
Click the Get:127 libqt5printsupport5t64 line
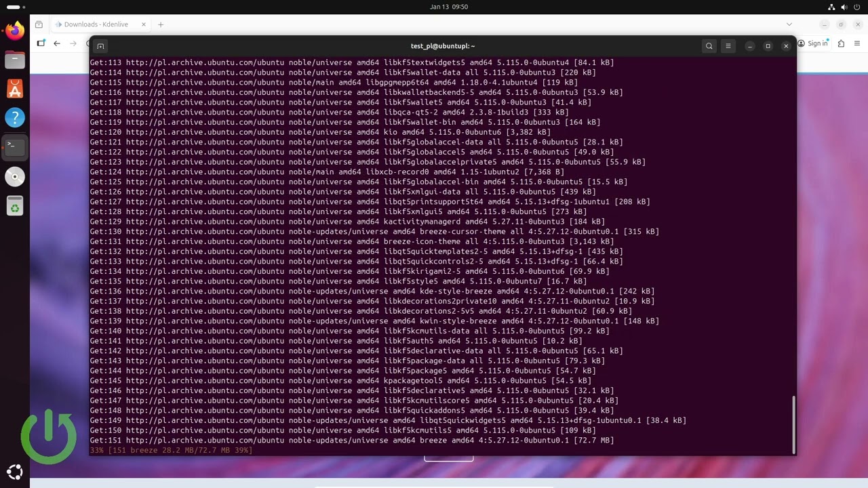[370, 202]
